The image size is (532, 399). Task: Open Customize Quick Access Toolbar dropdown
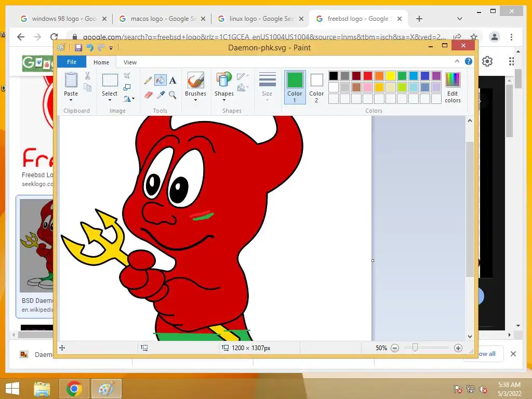(111, 48)
